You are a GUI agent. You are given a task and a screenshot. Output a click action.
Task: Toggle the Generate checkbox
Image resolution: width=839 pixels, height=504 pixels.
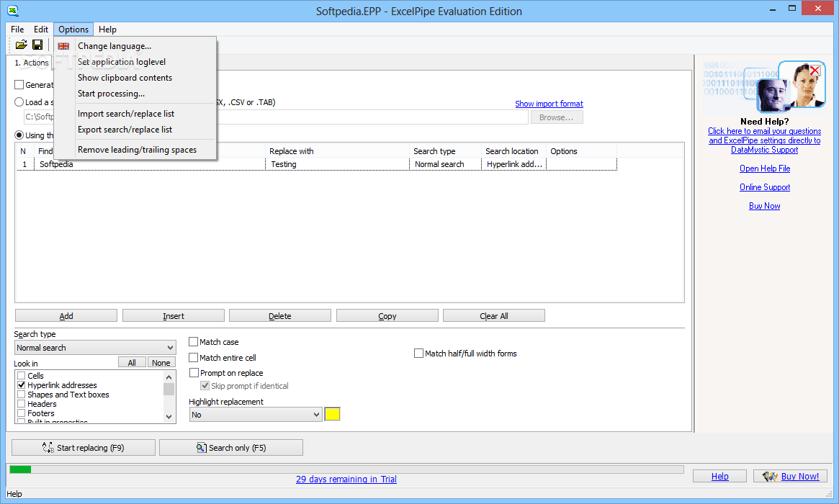pyautogui.click(x=19, y=84)
